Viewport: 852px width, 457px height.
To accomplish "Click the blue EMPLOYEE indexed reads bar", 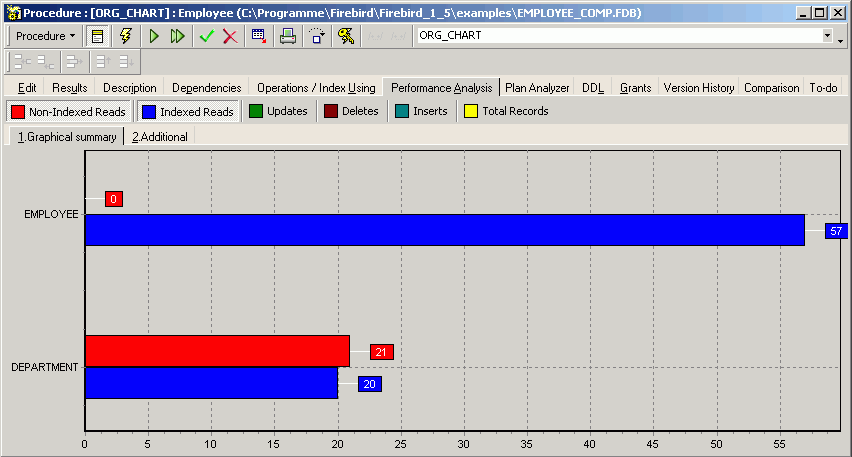I will pos(444,230).
